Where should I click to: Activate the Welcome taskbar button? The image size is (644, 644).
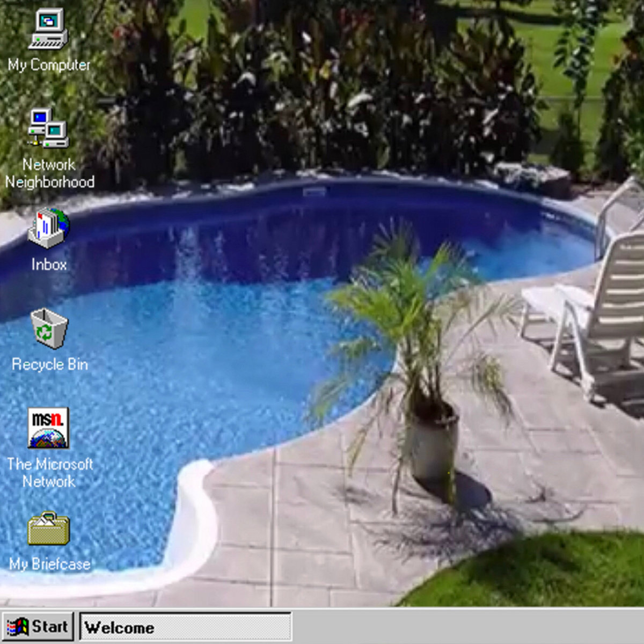click(185, 627)
